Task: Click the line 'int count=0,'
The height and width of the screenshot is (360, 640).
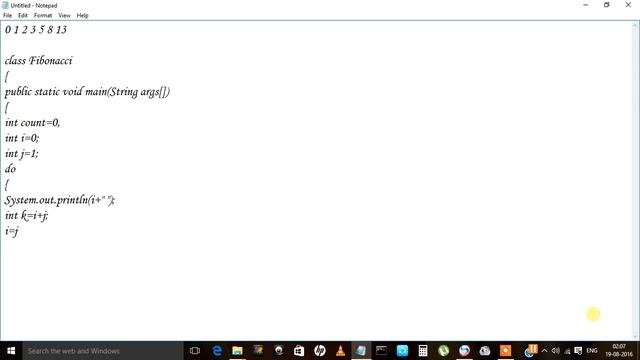Action: click(x=32, y=122)
